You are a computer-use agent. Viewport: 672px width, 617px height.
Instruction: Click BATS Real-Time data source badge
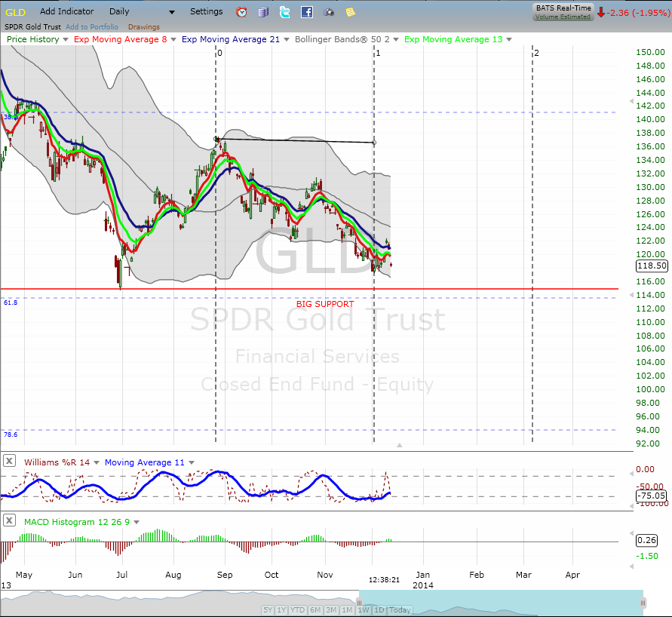click(563, 12)
